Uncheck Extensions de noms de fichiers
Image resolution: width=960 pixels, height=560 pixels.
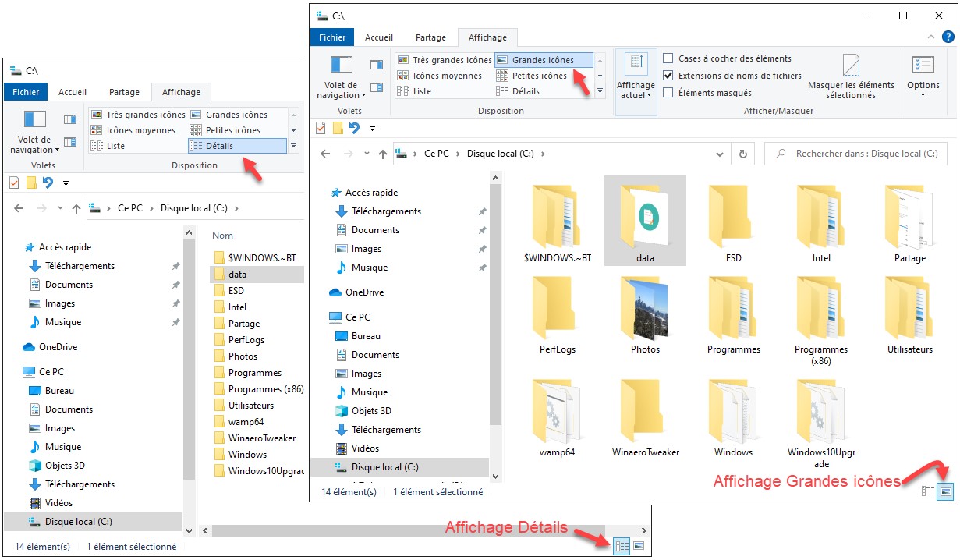668,76
